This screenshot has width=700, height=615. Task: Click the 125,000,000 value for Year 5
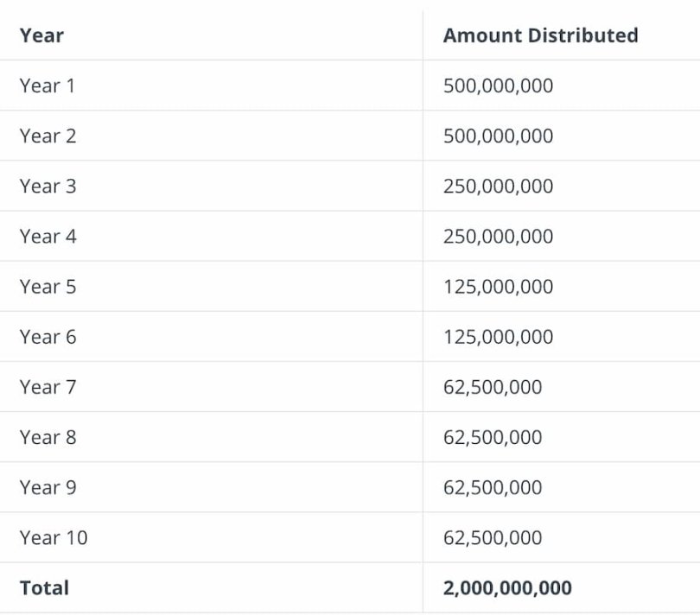coord(498,287)
